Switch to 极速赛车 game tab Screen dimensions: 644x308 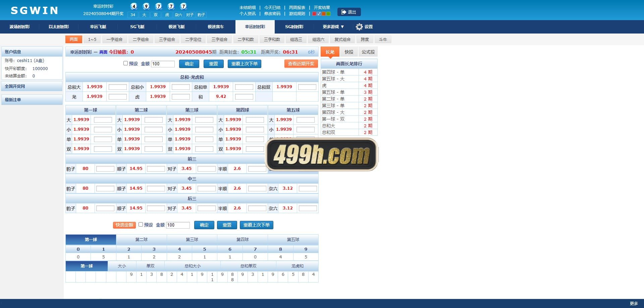point(216,27)
